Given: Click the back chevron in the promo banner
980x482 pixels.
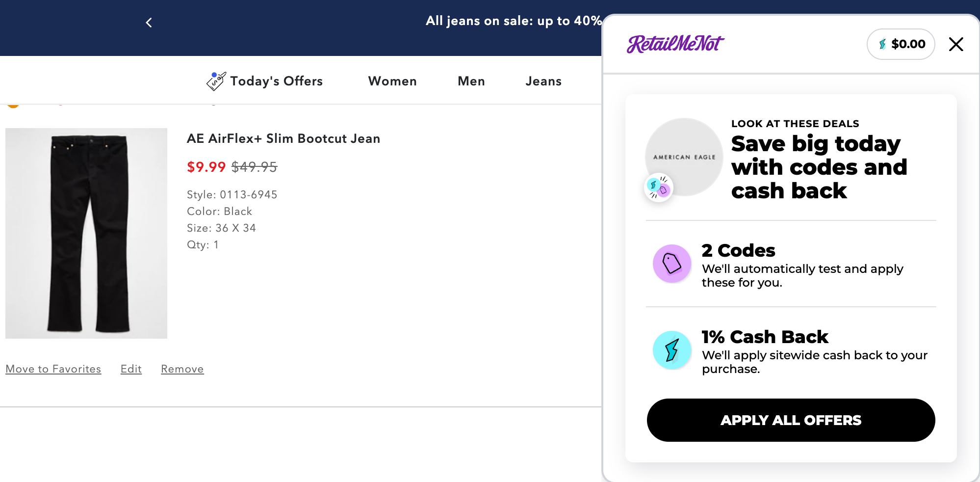Looking at the screenshot, I should pyautogui.click(x=149, y=23).
